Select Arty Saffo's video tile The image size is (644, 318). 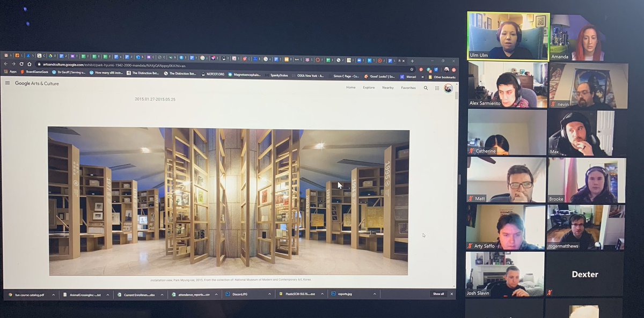(x=506, y=227)
